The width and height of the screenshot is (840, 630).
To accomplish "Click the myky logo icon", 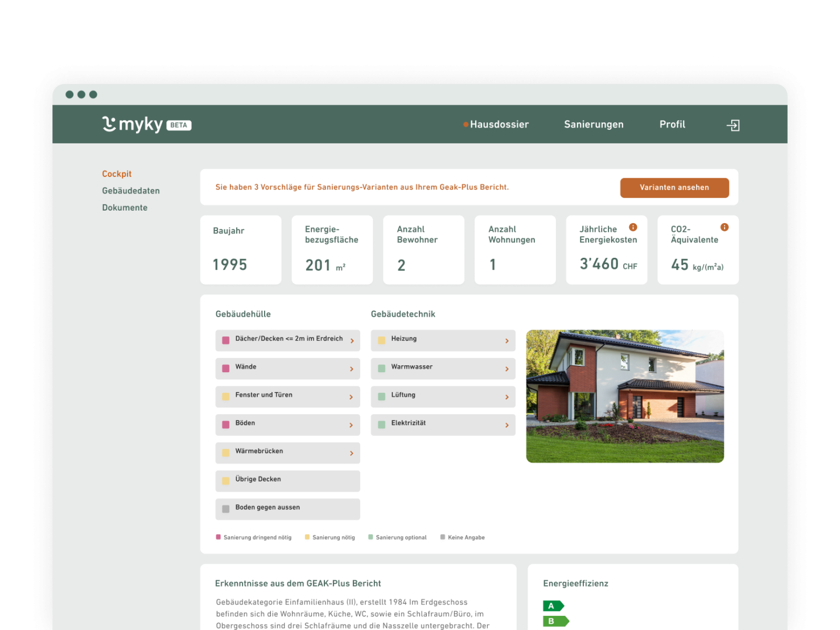I will pyautogui.click(x=110, y=123).
